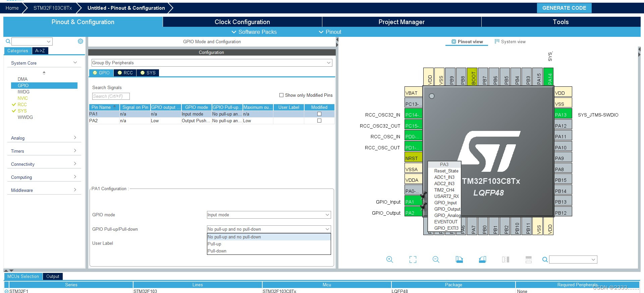The image size is (644, 293).
Task: Click the settings gear in category panel
Action: click(80, 41)
